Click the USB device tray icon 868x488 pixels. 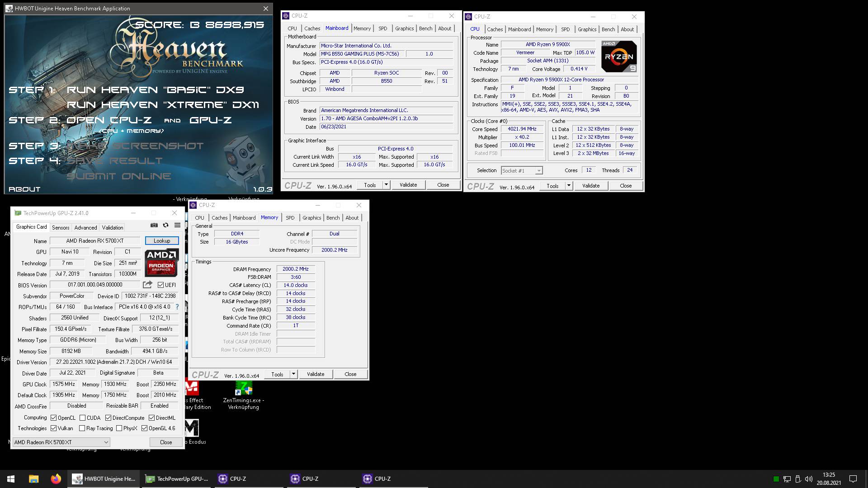tap(798, 479)
